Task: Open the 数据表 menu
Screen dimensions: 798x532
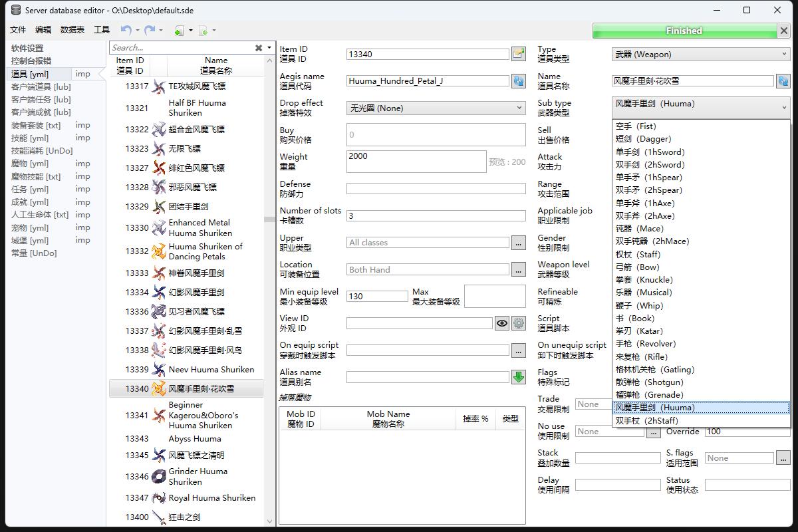Action: 72,30
